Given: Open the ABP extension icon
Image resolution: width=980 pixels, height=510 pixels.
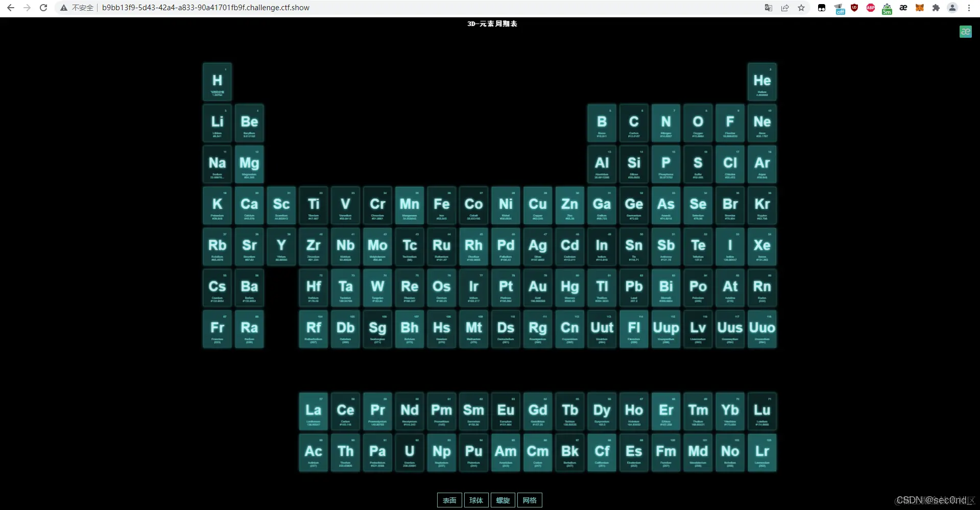Looking at the screenshot, I should [x=871, y=8].
